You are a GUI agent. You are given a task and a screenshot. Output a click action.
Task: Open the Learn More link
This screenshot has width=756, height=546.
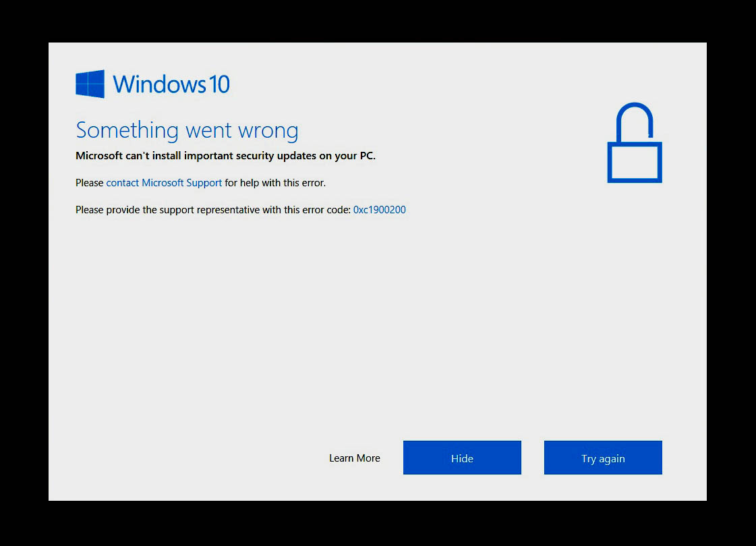(354, 458)
